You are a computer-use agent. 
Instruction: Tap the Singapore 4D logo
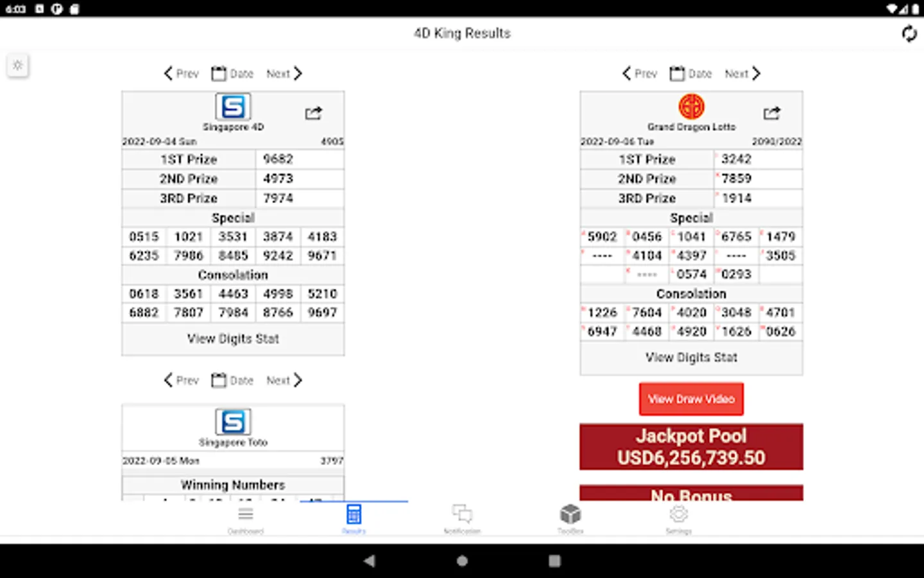coord(233,107)
